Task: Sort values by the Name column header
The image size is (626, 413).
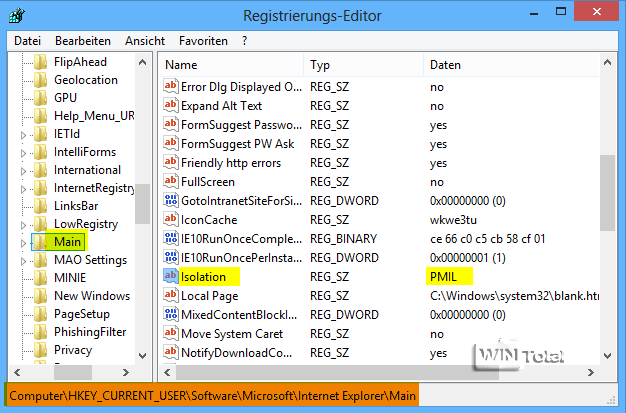Action: click(232, 65)
